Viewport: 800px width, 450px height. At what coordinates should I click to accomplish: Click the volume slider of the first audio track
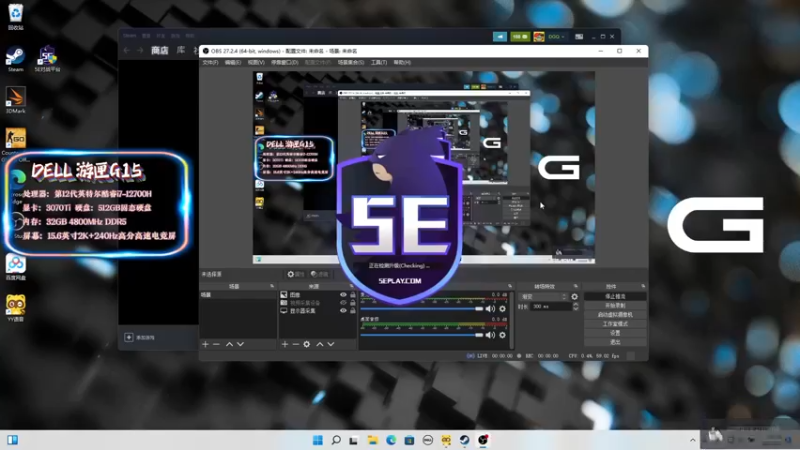[x=421, y=309]
